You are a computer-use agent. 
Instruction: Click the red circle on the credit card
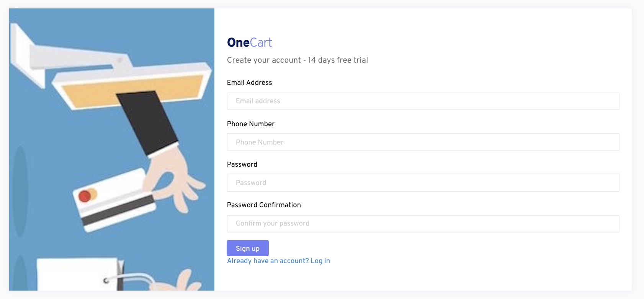[x=85, y=197]
